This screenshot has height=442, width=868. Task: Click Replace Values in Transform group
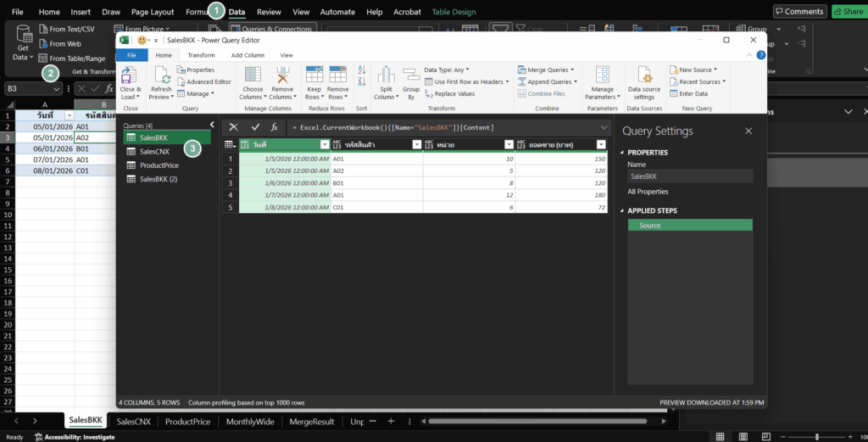(449, 93)
